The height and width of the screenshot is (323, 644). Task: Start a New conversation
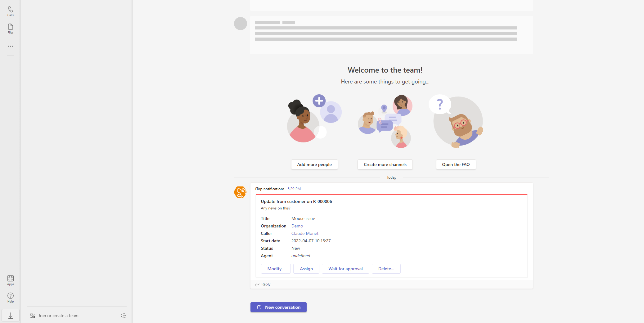pos(278,307)
